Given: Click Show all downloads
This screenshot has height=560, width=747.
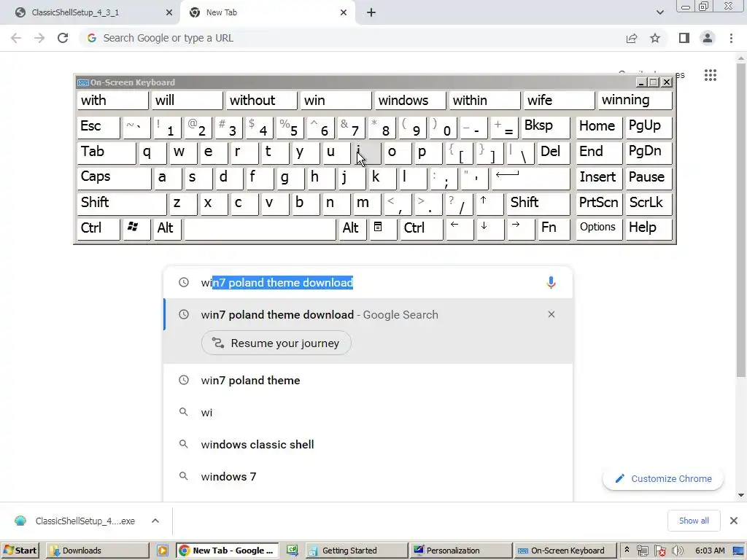Looking at the screenshot, I should [694, 521].
